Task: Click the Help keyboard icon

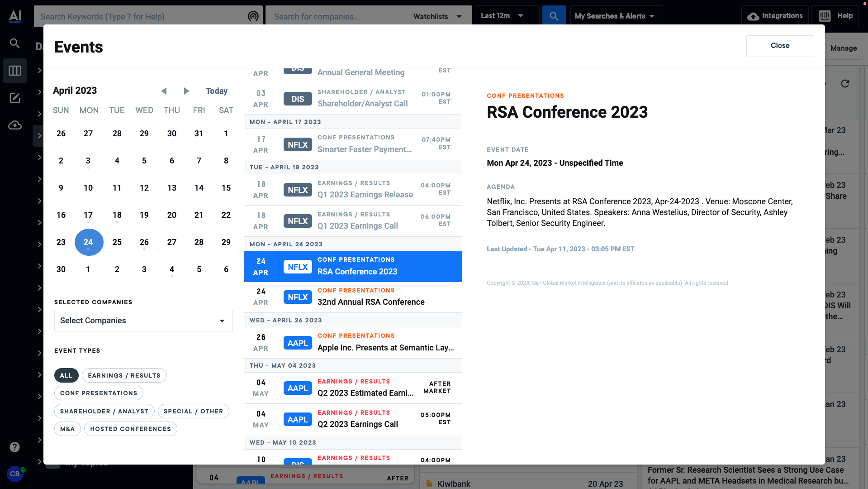Action: point(825,16)
